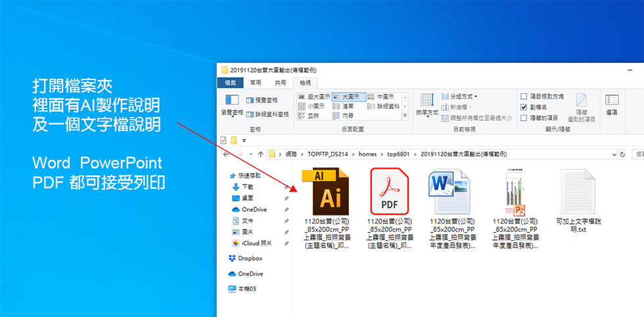Open the 檔案 file menu tab
The height and width of the screenshot is (317, 644).
[230, 83]
